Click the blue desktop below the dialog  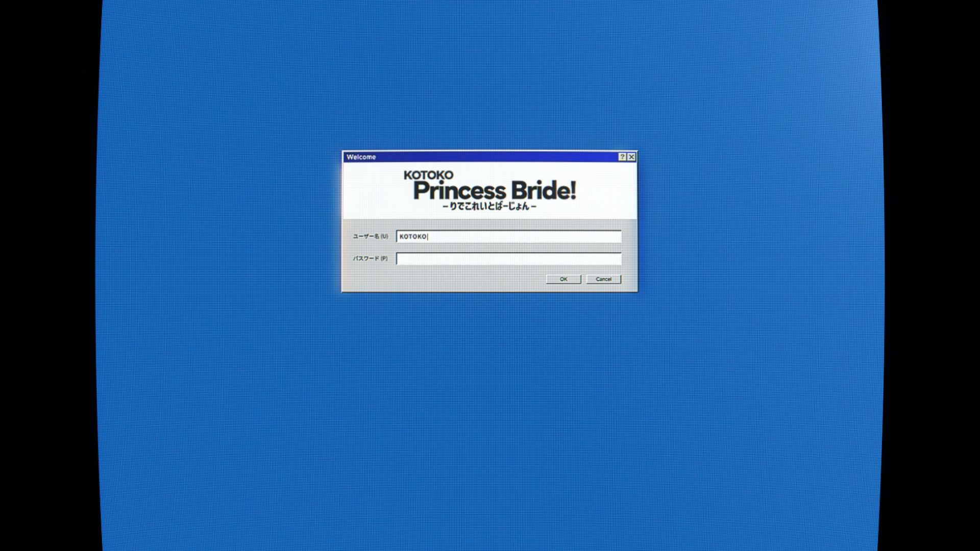pos(490,418)
